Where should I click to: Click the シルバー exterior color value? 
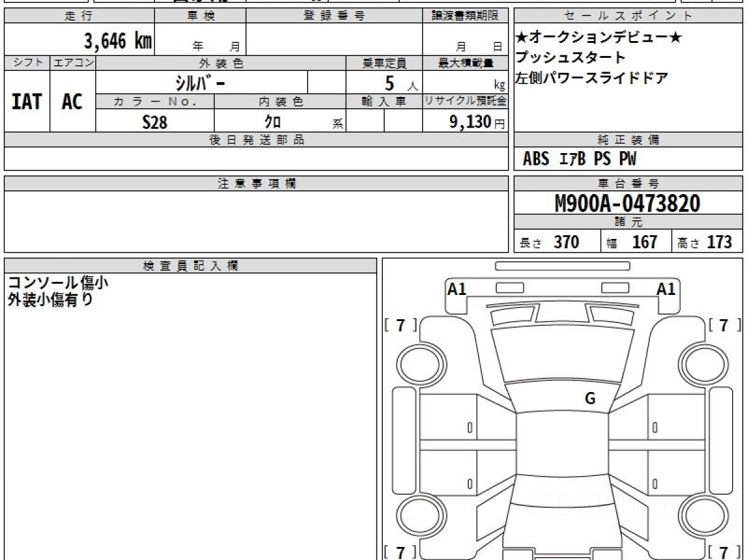[199, 83]
